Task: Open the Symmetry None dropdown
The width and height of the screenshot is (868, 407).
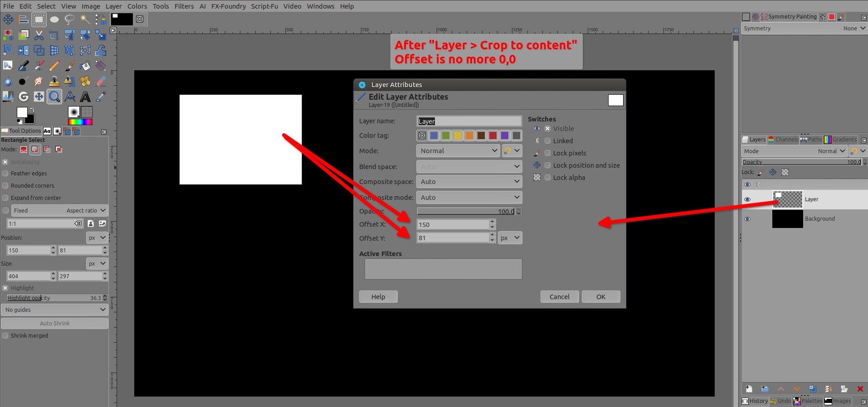Action: [854, 28]
